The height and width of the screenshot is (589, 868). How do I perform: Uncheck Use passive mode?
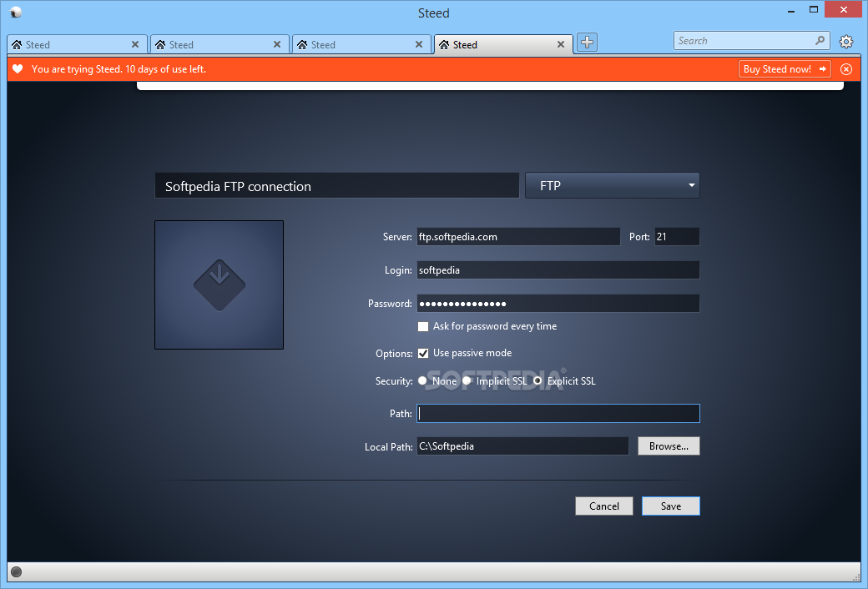(x=423, y=353)
